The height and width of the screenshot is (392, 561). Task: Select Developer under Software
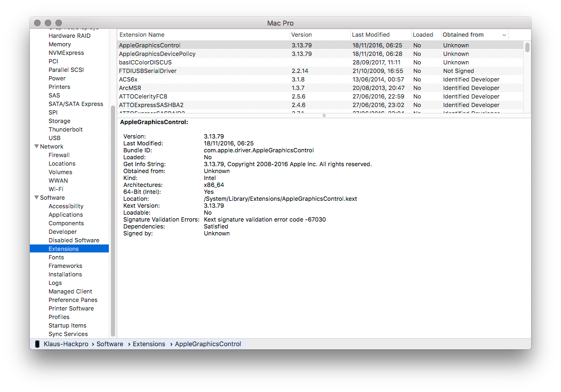click(x=62, y=232)
